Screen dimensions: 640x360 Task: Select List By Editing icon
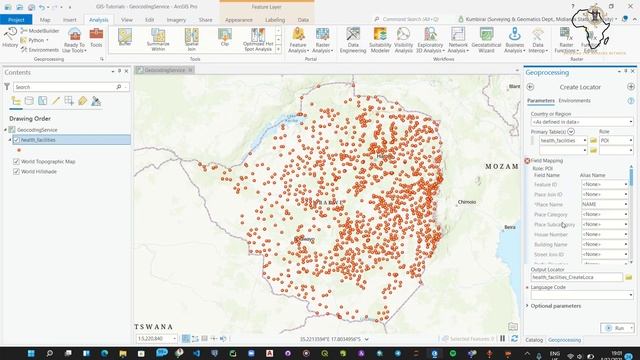(x=56, y=101)
